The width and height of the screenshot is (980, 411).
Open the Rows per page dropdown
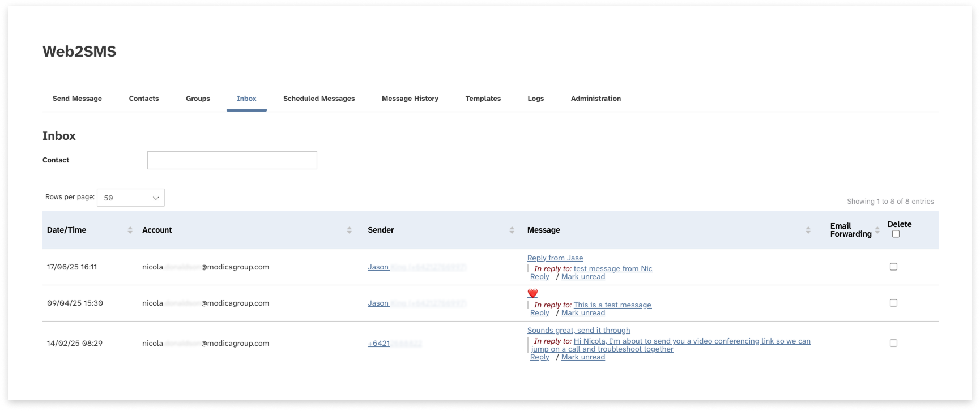131,197
